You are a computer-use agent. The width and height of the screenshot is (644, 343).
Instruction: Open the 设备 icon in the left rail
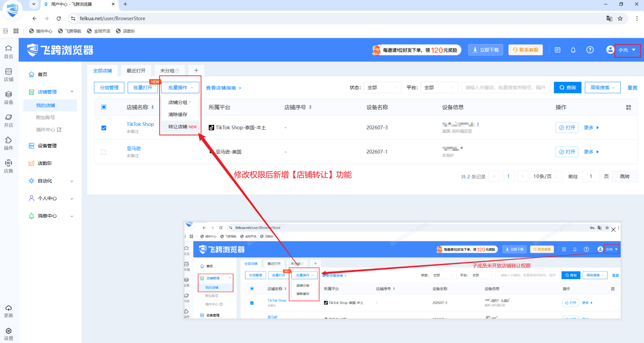pyautogui.click(x=9, y=98)
